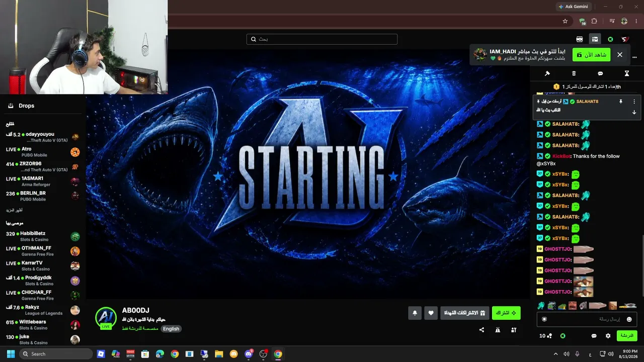Open chat settings gear icon
This screenshot has width=644, height=362.
click(608, 336)
